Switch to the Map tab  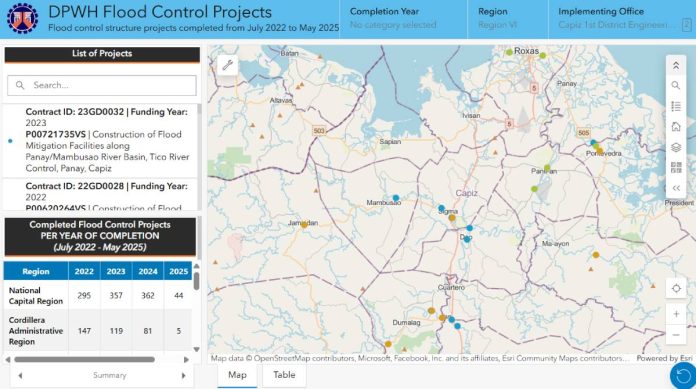(x=237, y=375)
